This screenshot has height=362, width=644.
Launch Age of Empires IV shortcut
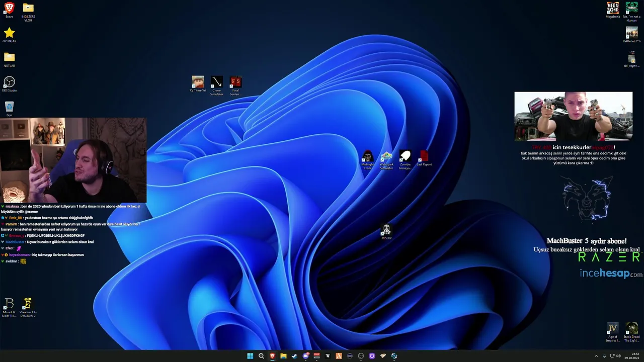click(613, 332)
